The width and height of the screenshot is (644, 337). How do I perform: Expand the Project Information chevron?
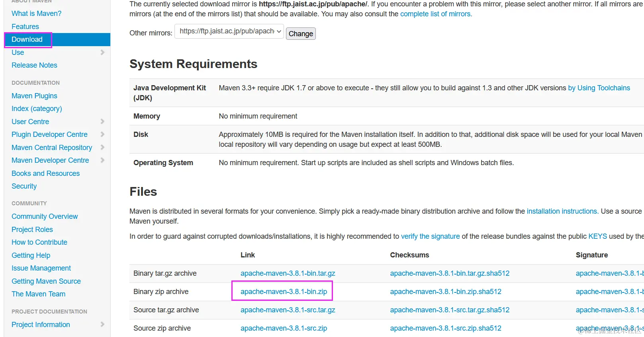(102, 325)
